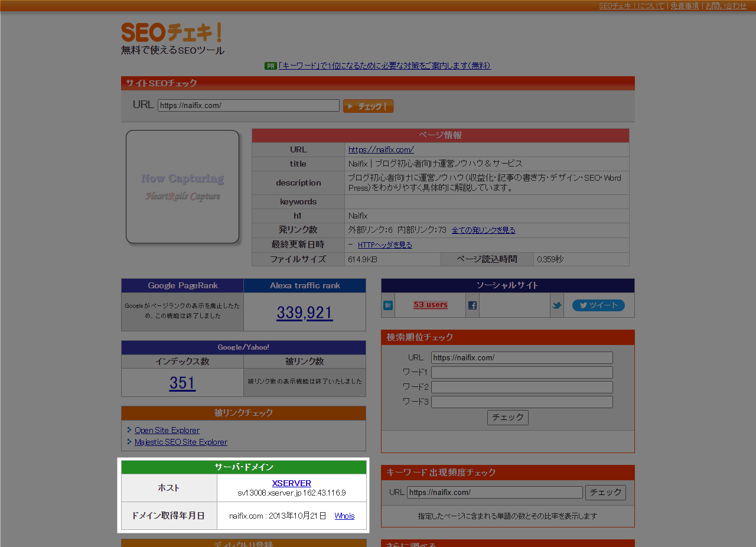Open the 免責事項 link
The height and width of the screenshot is (547, 756).
click(x=685, y=6)
